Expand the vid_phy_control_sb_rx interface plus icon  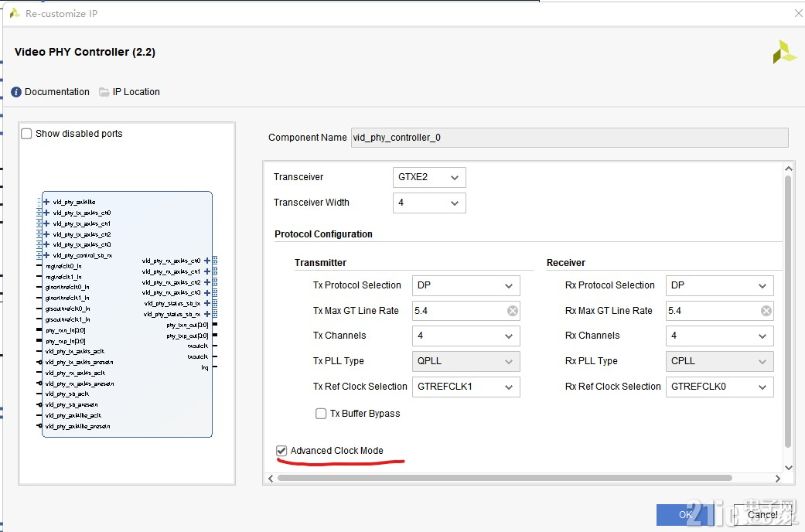click(x=46, y=255)
